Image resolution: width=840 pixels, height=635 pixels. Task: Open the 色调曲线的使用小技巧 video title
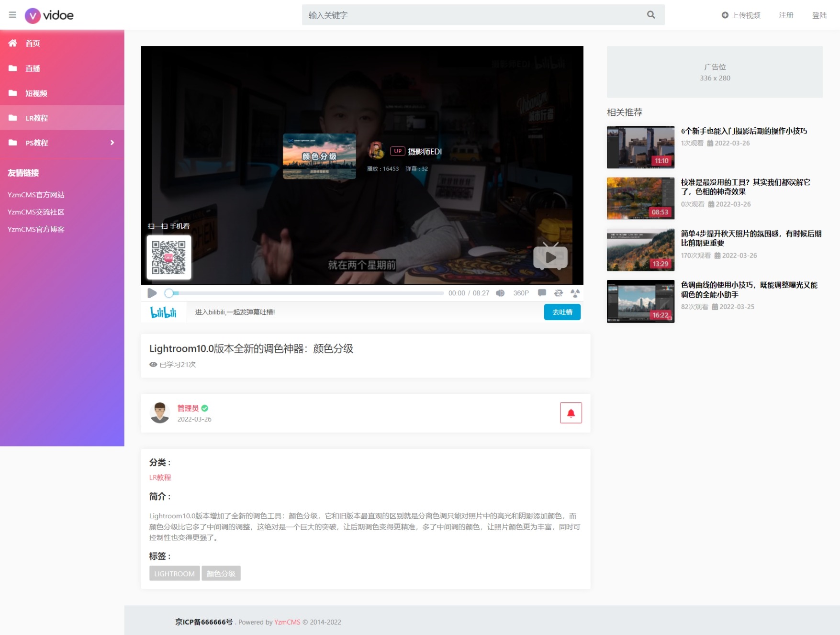coord(750,290)
